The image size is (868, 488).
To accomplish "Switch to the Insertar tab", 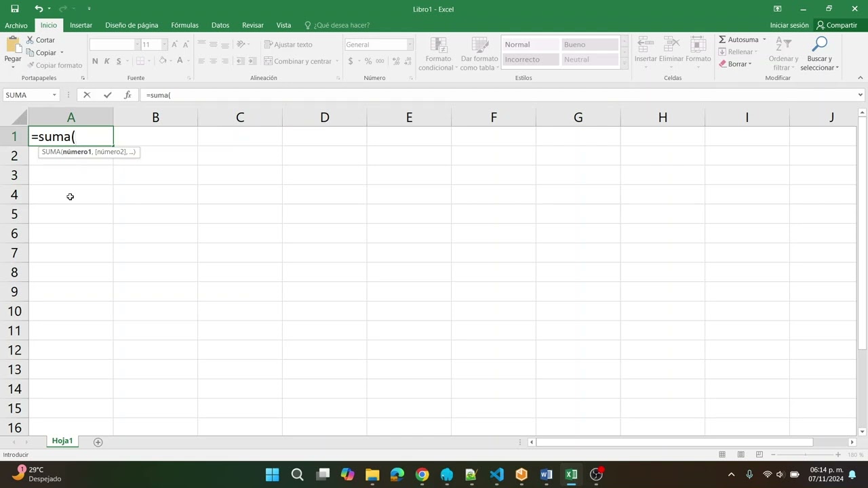I will point(81,25).
